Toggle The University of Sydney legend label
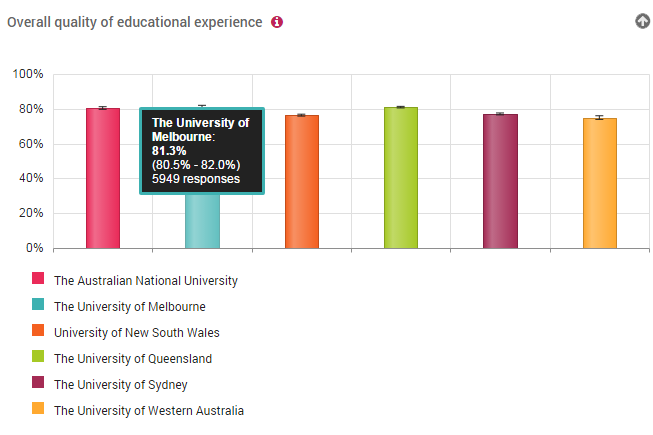Viewport: 653px width, 435px height. tap(121, 385)
